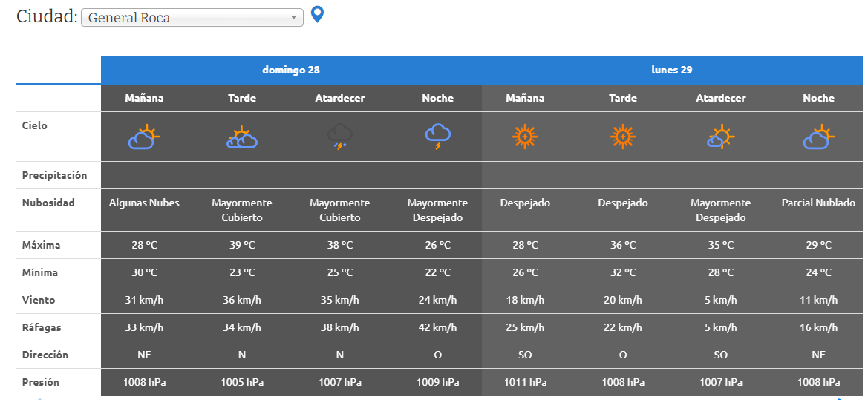Click lunes 29 Tarde sun icon

(623, 137)
